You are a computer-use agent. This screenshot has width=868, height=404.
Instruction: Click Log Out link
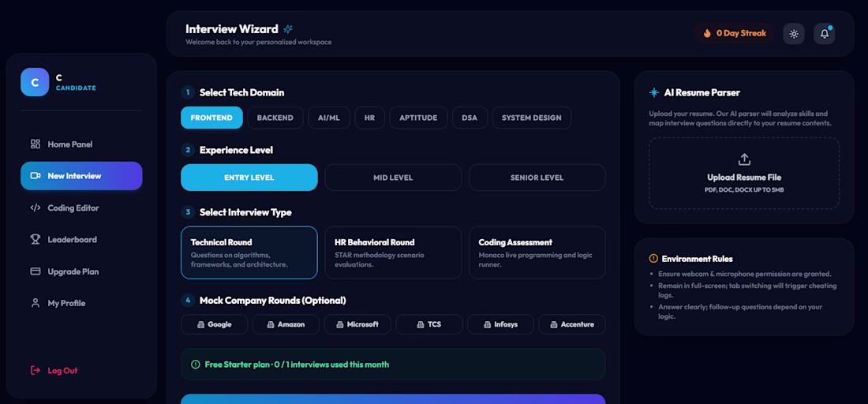62,371
